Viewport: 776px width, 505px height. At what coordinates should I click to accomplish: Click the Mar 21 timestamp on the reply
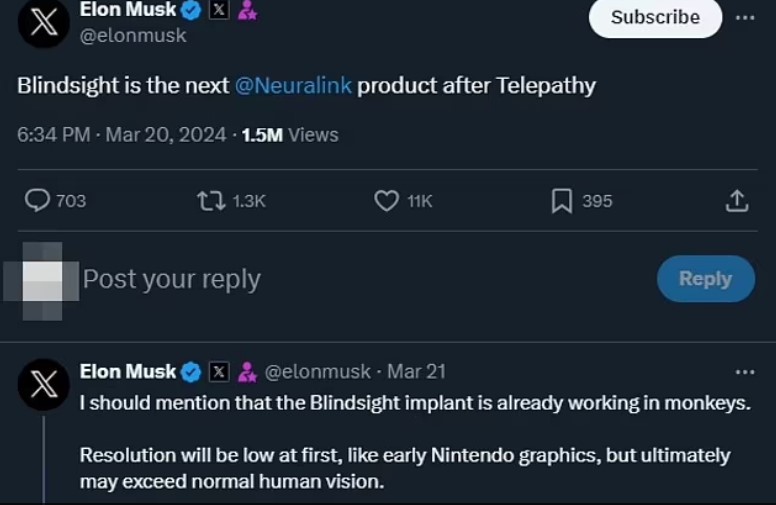click(x=416, y=371)
